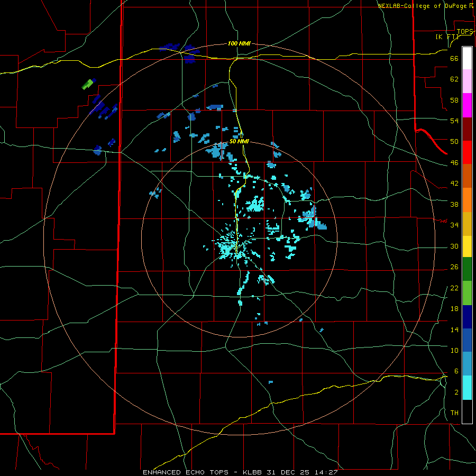The width and height of the screenshot is (476, 476).
Task: Click the '100 NMI' range ring label
Action: [x=239, y=44]
